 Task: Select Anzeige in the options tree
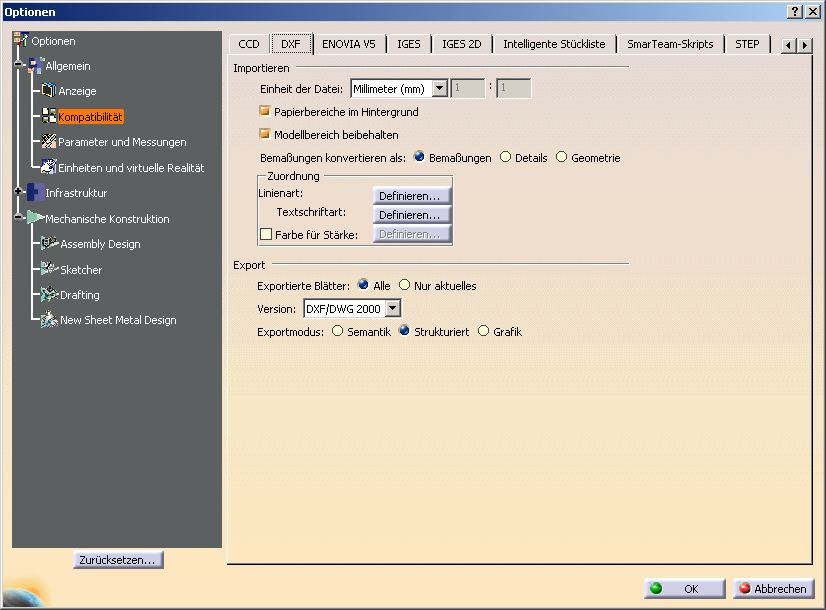click(77, 91)
